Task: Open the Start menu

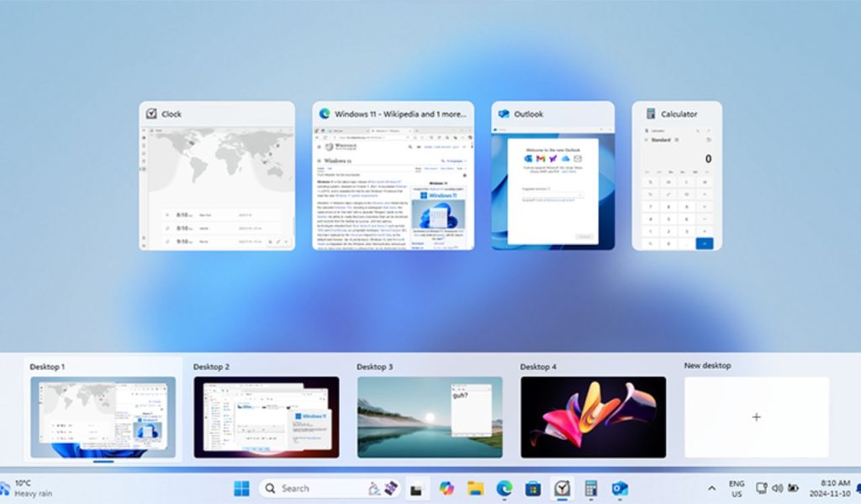Action: 244,487
